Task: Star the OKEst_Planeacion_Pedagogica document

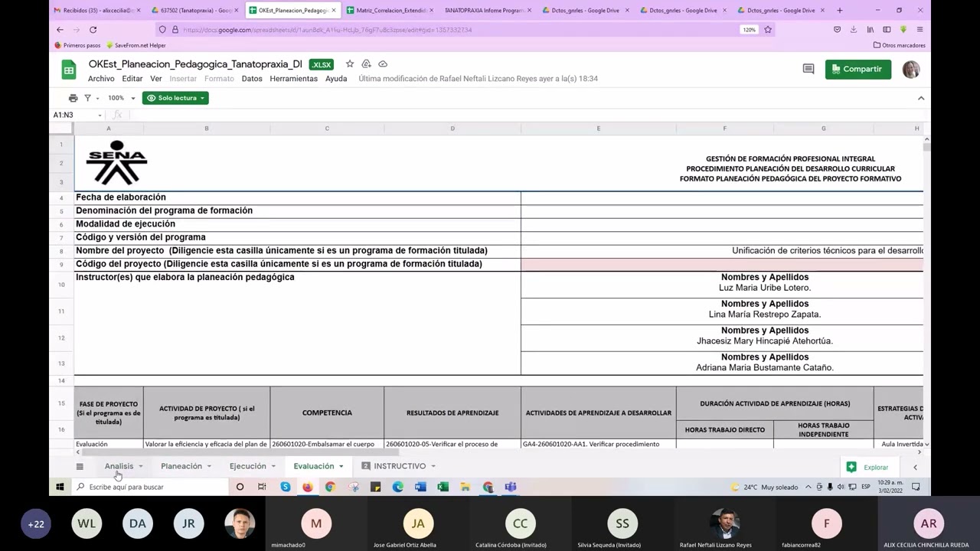Action: (x=350, y=64)
